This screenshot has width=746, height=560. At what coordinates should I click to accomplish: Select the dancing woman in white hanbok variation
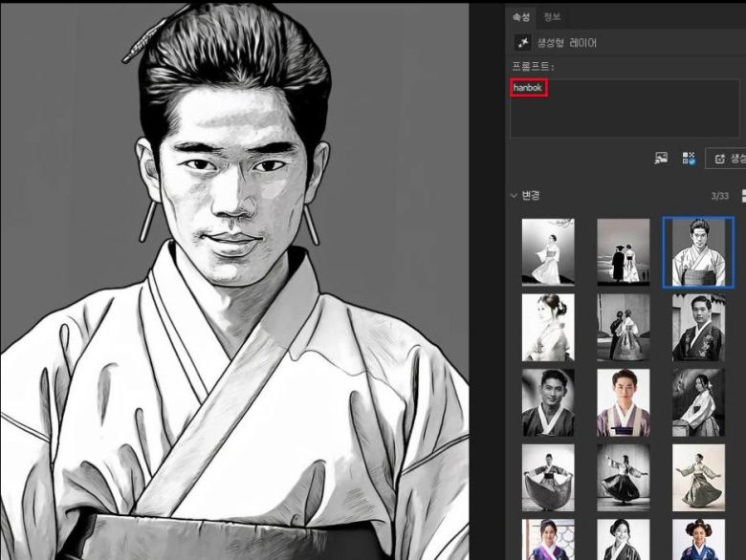click(548, 252)
